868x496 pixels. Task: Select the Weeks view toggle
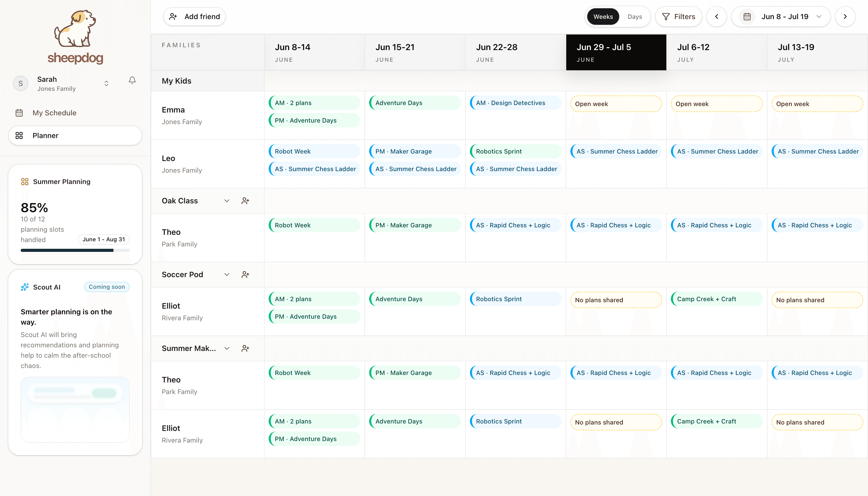pos(603,16)
